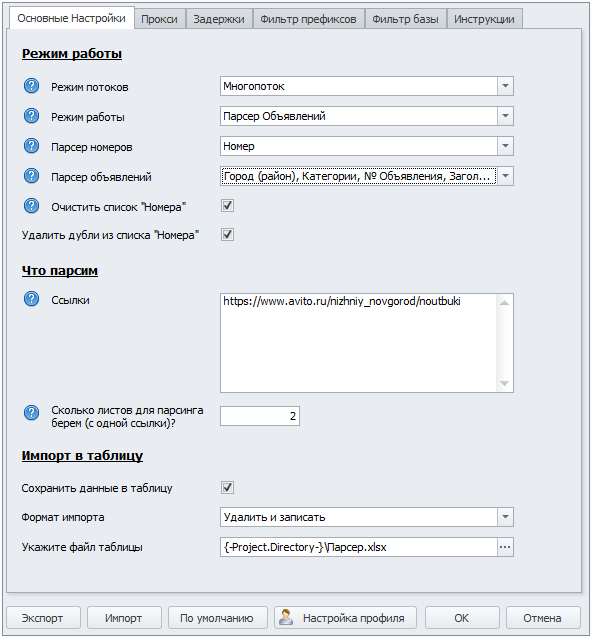This screenshot has height=638, width=592.
Task: Show help for Сколько листов для парсинга
Action: [31, 413]
